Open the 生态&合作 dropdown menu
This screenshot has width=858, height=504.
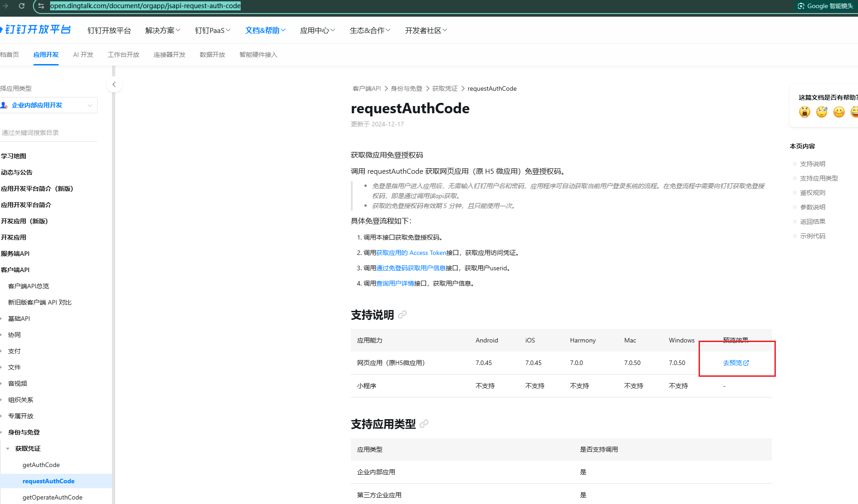[370, 30]
